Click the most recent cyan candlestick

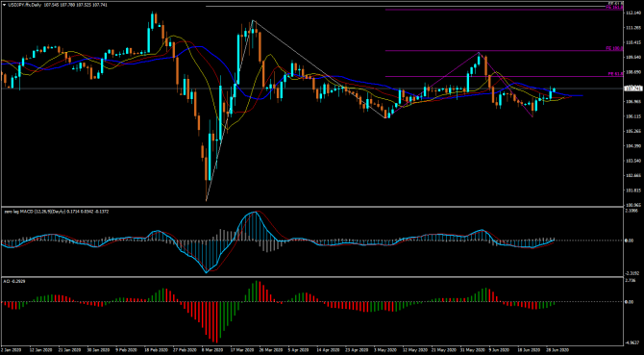click(x=555, y=89)
